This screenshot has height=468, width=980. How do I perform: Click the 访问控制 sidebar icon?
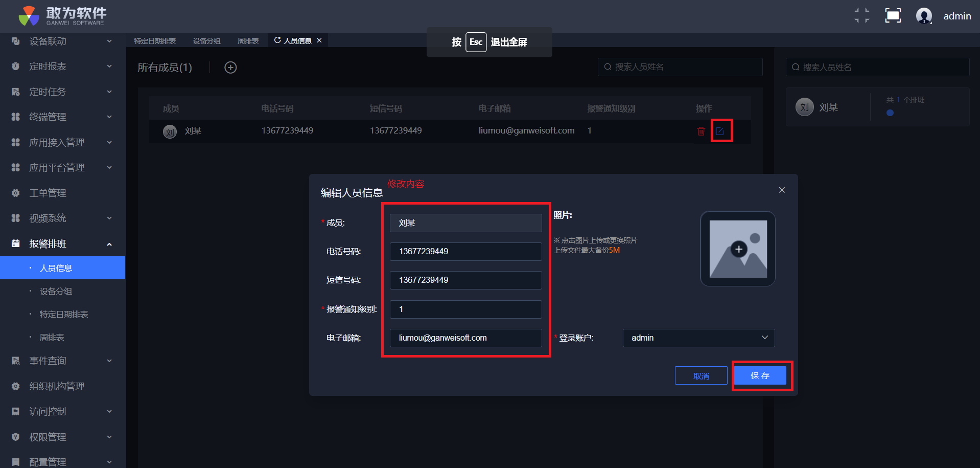click(16, 412)
